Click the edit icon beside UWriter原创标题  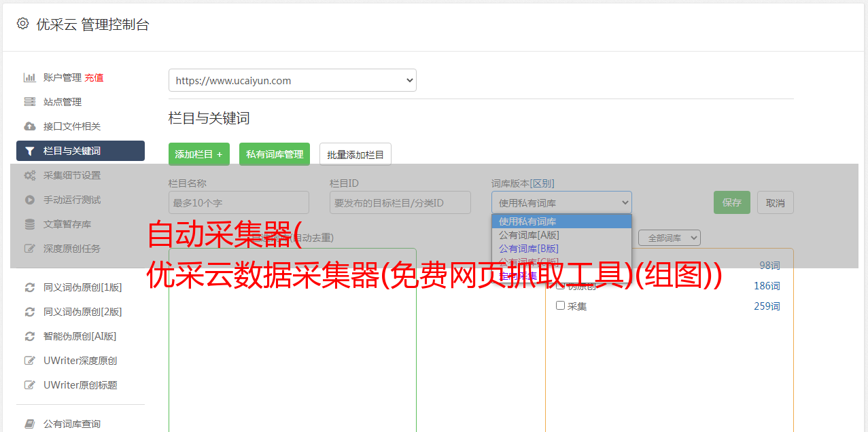click(x=30, y=385)
